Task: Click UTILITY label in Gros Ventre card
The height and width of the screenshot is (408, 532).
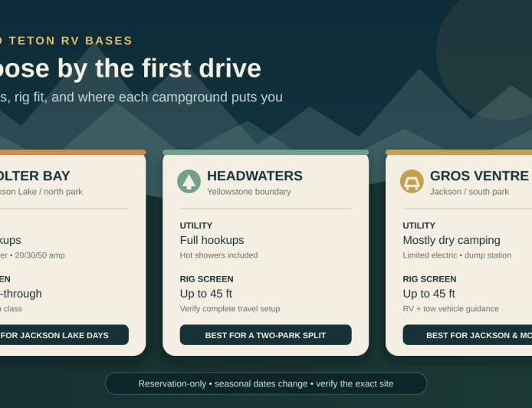Action: tap(419, 225)
